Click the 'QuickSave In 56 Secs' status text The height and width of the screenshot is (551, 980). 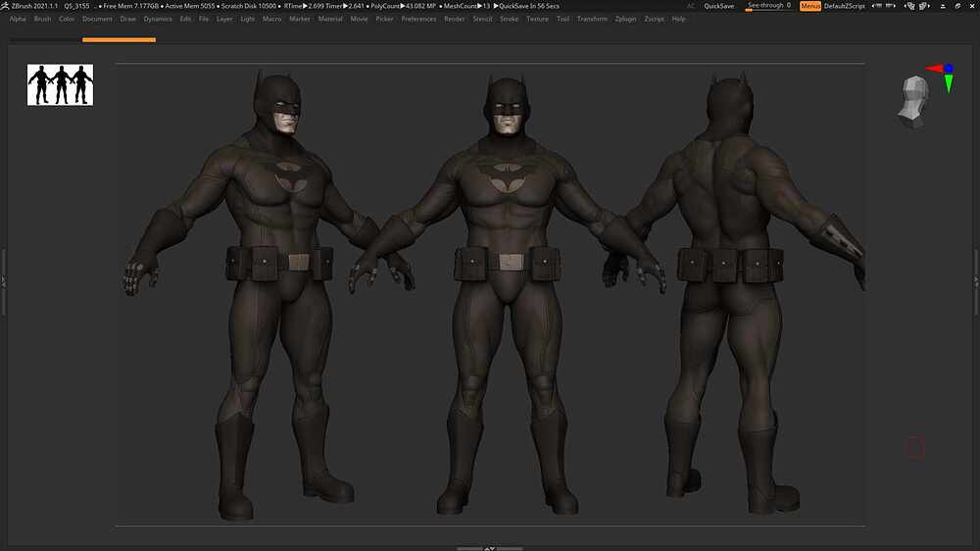529,6
